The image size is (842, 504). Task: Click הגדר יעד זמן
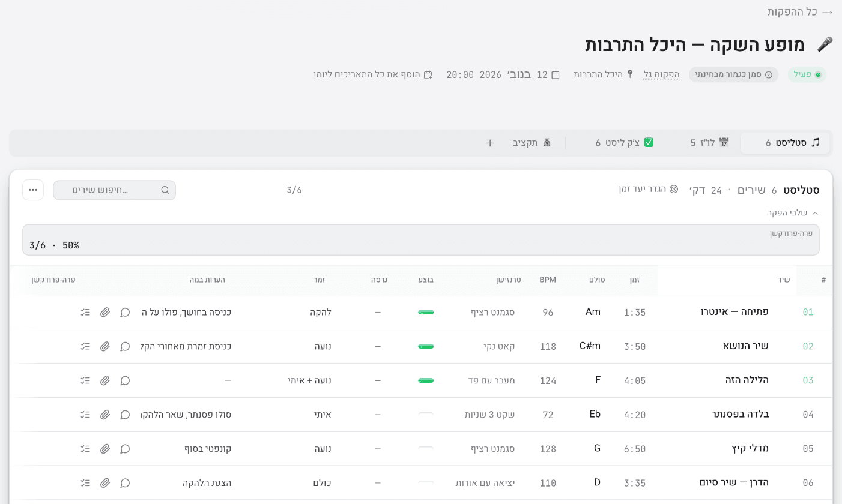(x=649, y=189)
